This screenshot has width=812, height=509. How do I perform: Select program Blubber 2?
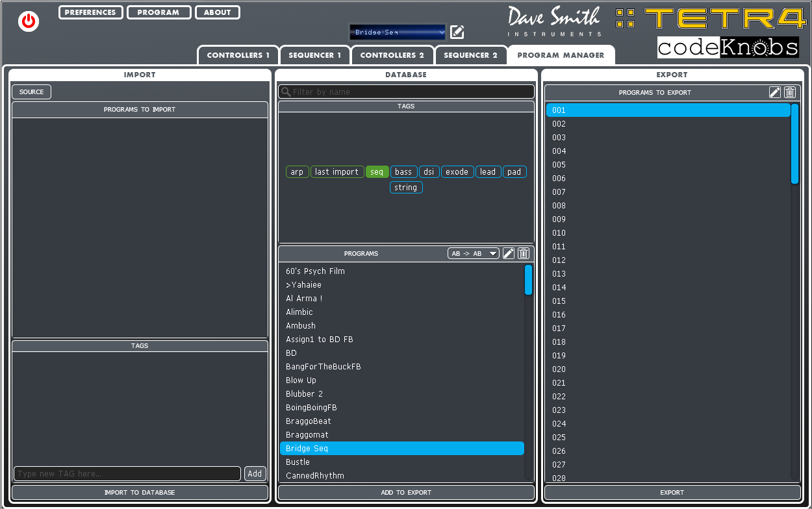point(402,394)
